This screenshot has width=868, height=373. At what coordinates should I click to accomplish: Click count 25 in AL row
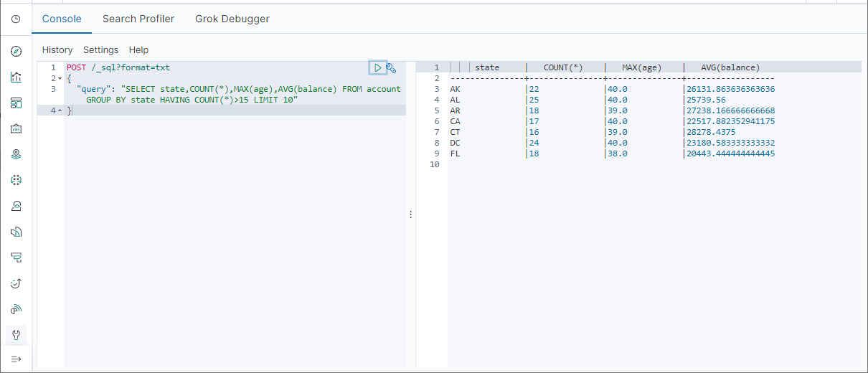[533, 100]
